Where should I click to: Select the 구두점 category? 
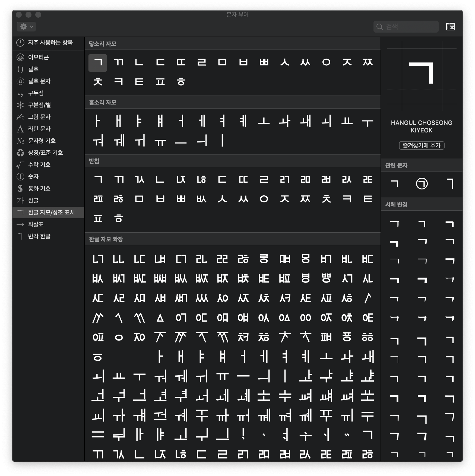tap(48, 93)
